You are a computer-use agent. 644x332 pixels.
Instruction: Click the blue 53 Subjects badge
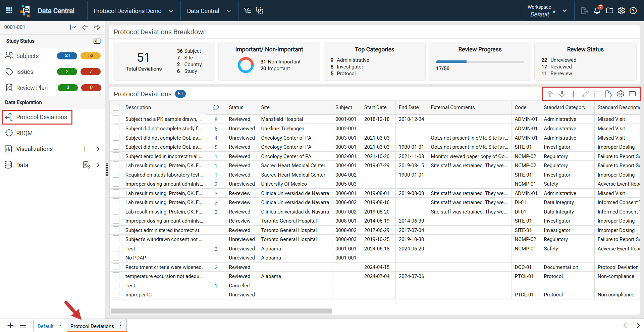tap(67, 56)
